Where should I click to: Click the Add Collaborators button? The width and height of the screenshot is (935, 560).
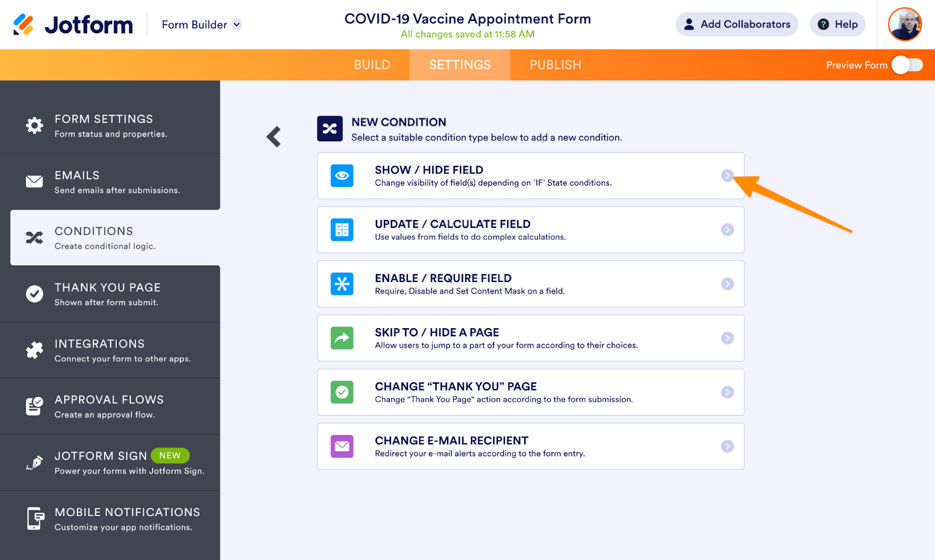point(737,25)
